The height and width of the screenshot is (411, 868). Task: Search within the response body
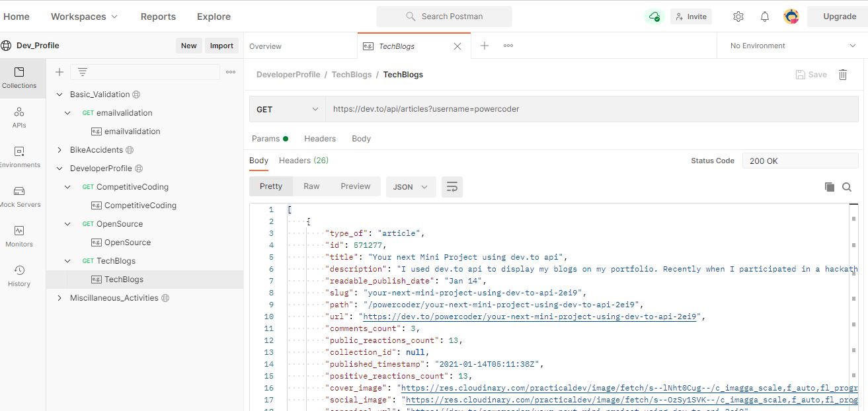click(x=847, y=187)
